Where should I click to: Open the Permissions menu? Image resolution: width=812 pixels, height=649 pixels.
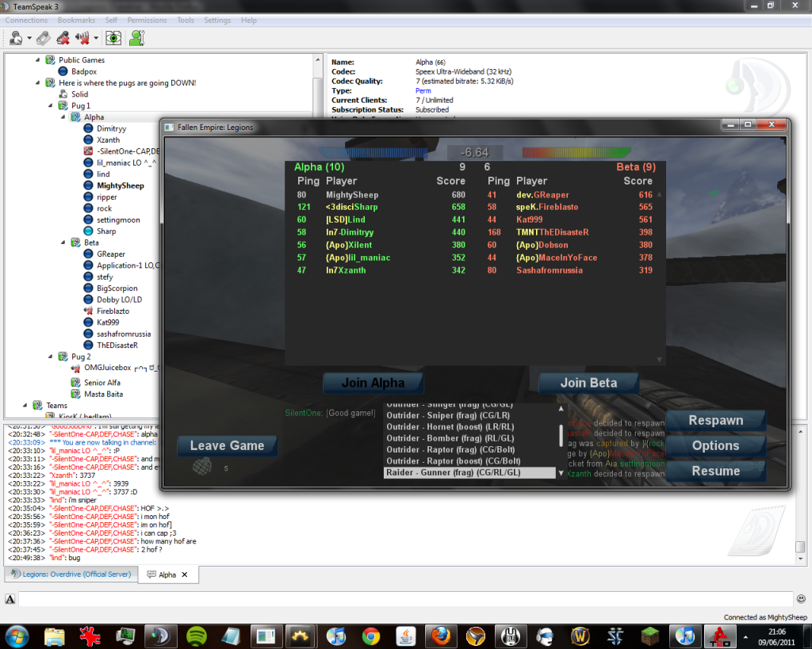click(147, 20)
